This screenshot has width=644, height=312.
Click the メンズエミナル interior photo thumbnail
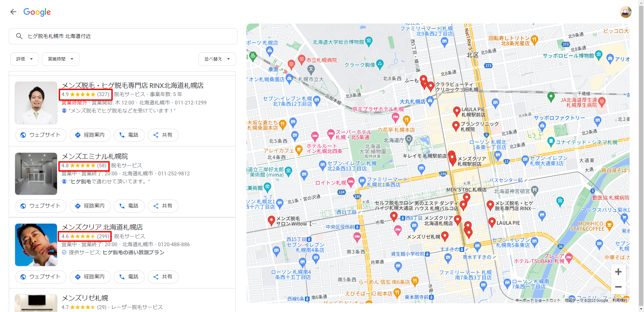36,174
